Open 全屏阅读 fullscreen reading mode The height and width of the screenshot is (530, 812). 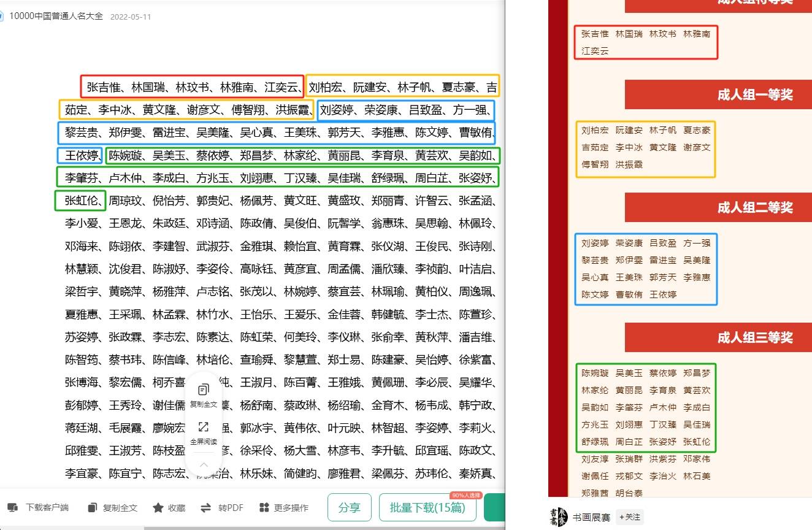[204, 428]
